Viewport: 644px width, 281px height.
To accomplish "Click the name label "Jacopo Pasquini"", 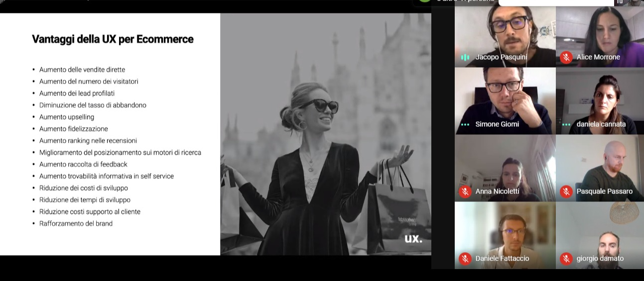I will [x=501, y=57].
